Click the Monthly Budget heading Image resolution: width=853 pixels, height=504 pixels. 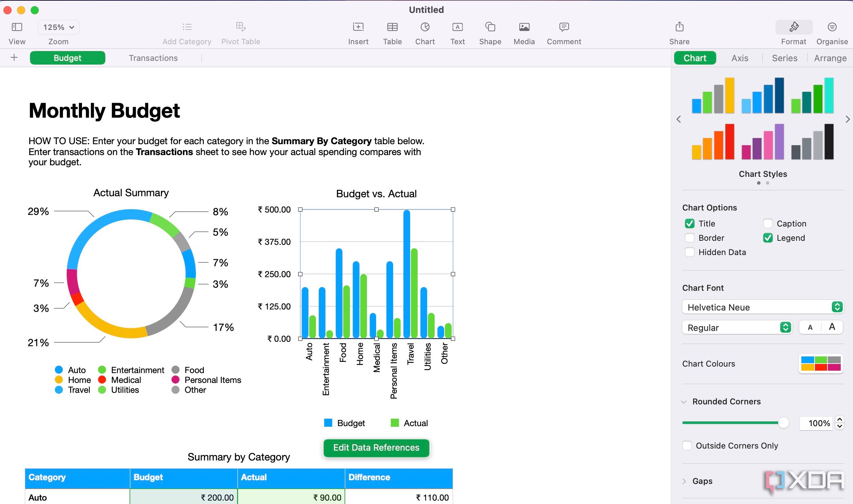point(104,111)
